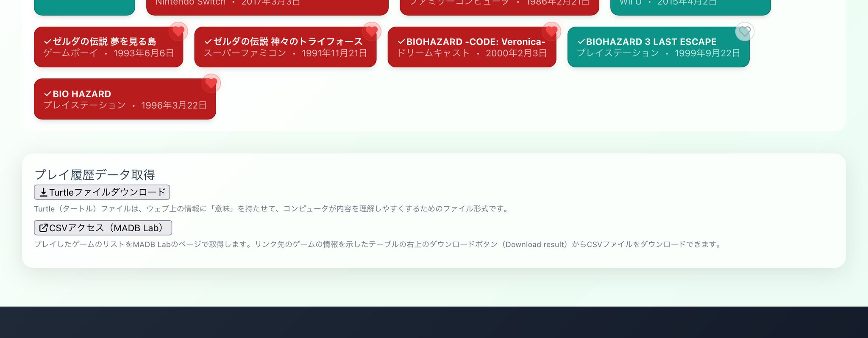Favorite BIOHAZARD 3 LAST ESCAPE with heart
Viewport: 868px width, 338px height.
click(745, 31)
